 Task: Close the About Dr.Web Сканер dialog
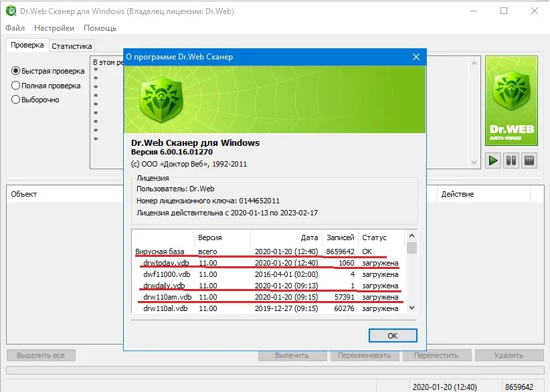416,57
